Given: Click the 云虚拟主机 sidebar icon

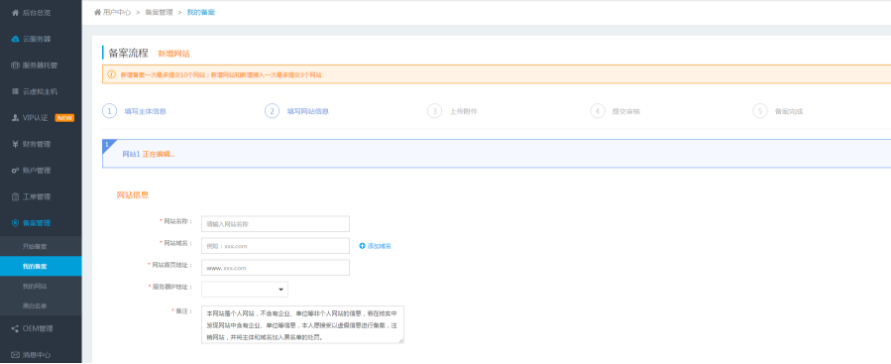Looking at the screenshot, I should pyautogui.click(x=15, y=91).
